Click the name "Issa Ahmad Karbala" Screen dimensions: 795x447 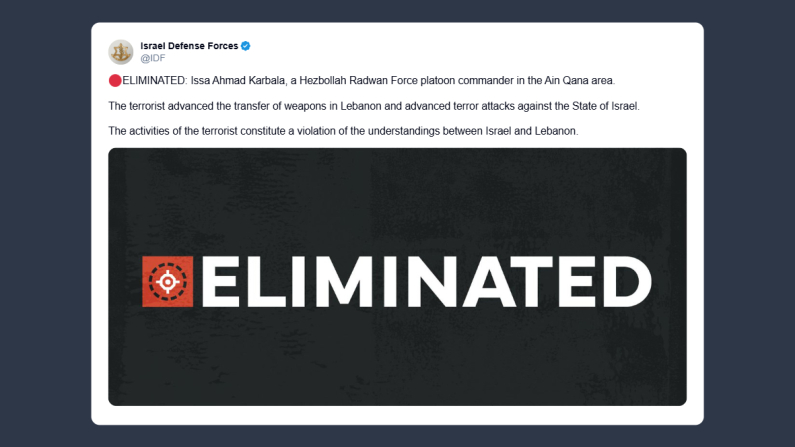coord(236,80)
